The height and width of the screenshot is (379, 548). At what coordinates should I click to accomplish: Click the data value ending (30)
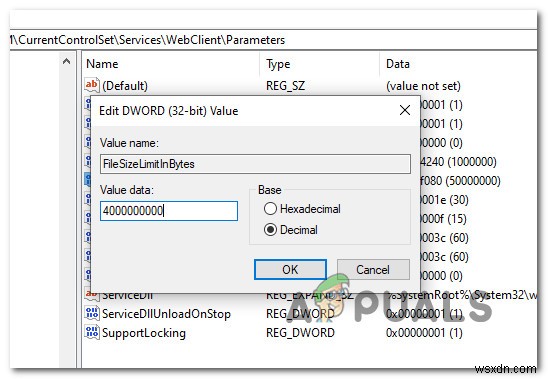point(444,200)
